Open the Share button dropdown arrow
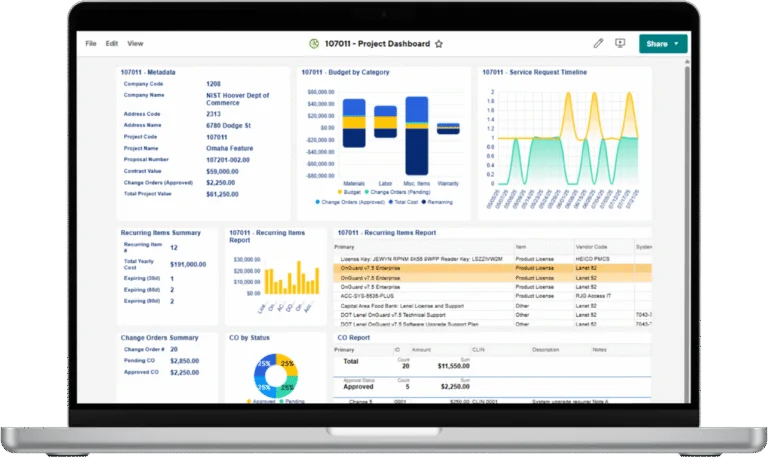This screenshot has height=457, width=768. pos(677,43)
